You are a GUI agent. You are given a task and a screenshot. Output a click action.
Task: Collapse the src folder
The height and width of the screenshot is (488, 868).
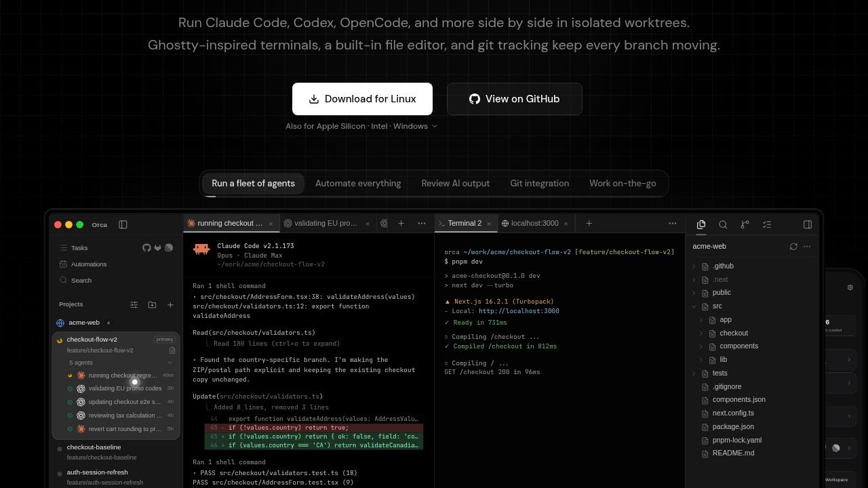pyautogui.click(x=753, y=306)
